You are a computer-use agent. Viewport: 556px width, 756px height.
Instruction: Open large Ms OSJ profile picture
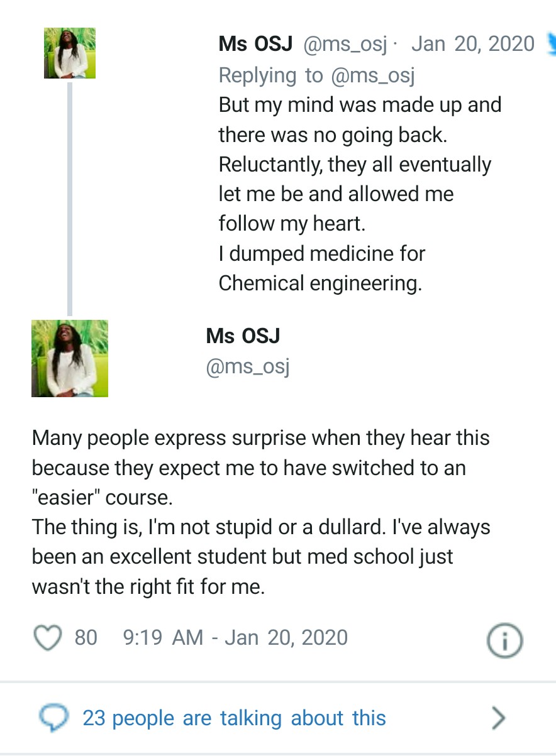coord(69,358)
